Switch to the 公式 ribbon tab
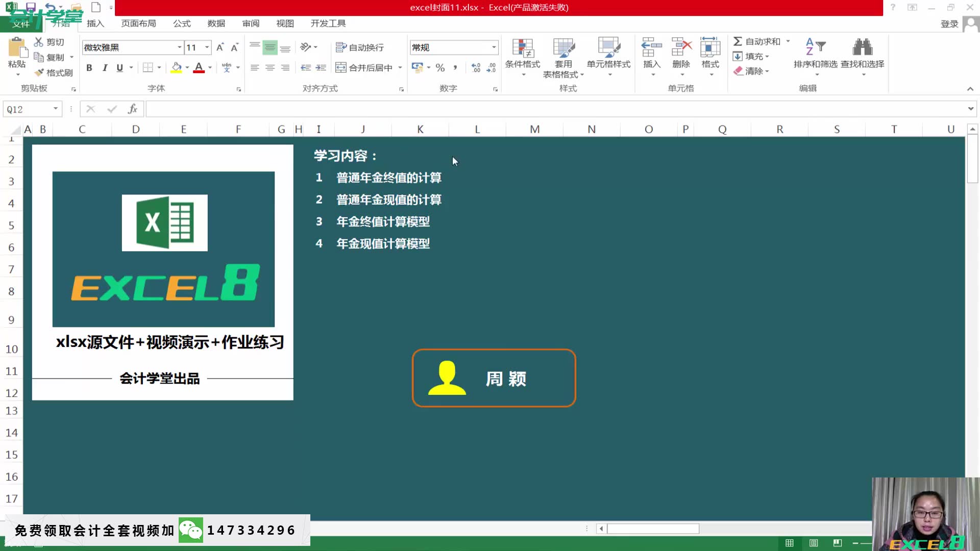 point(182,23)
